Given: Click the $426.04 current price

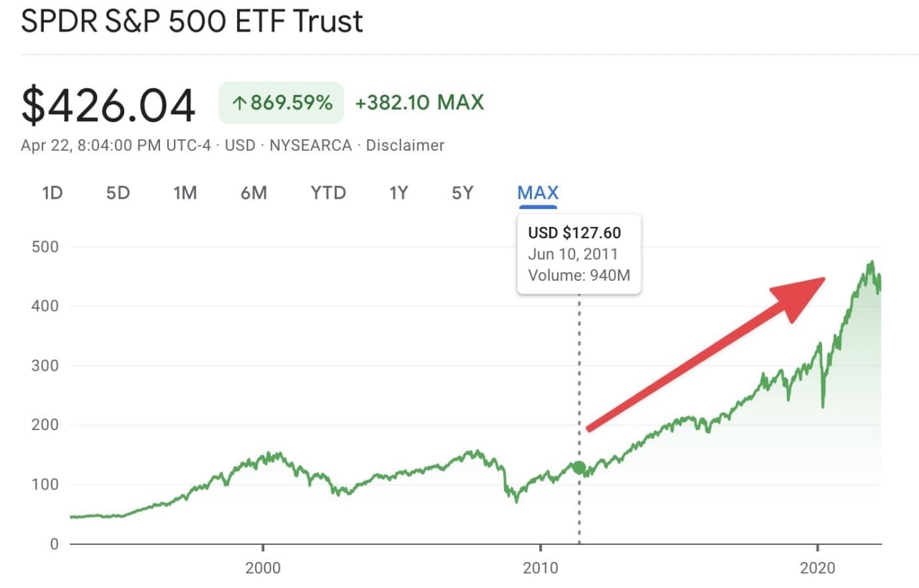Looking at the screenshot, I should [x=108, y=105].
